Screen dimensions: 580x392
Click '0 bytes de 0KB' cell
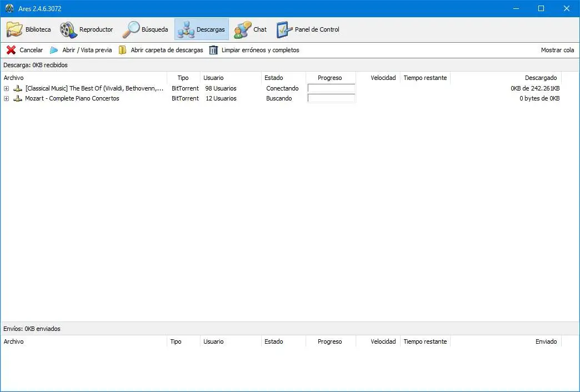pyautogui.click(x=539, y=98)
